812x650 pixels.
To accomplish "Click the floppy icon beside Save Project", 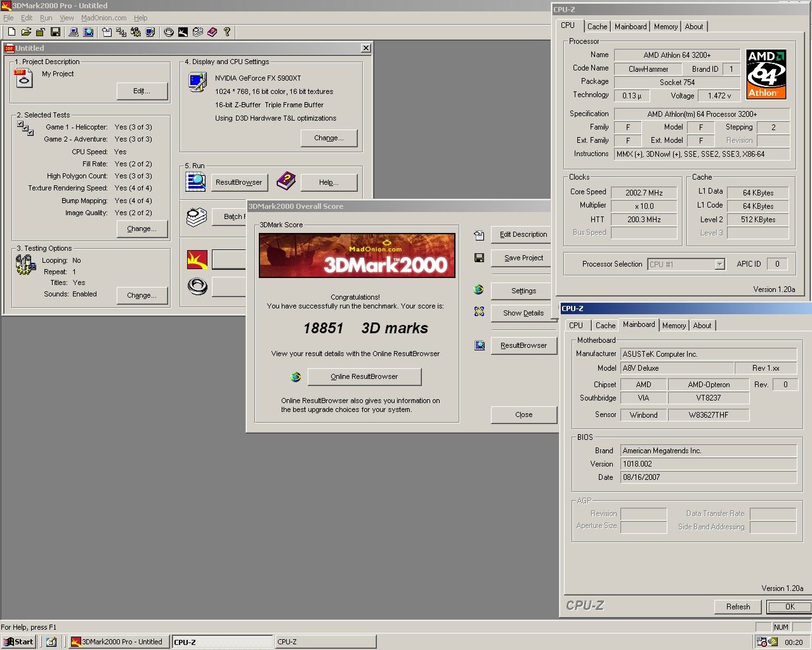I will [479, 258].
